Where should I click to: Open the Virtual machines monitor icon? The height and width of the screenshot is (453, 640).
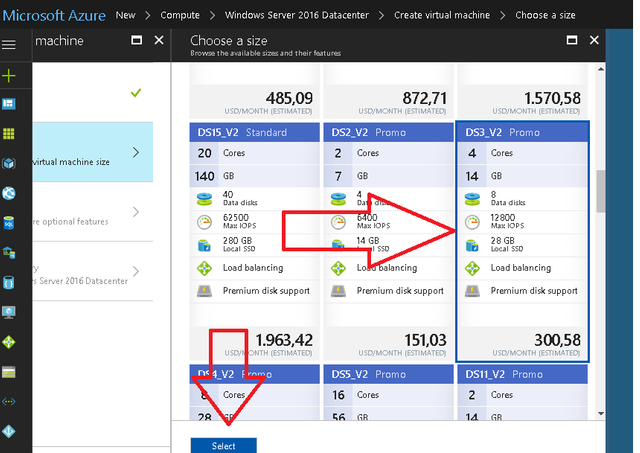(9, 312)
